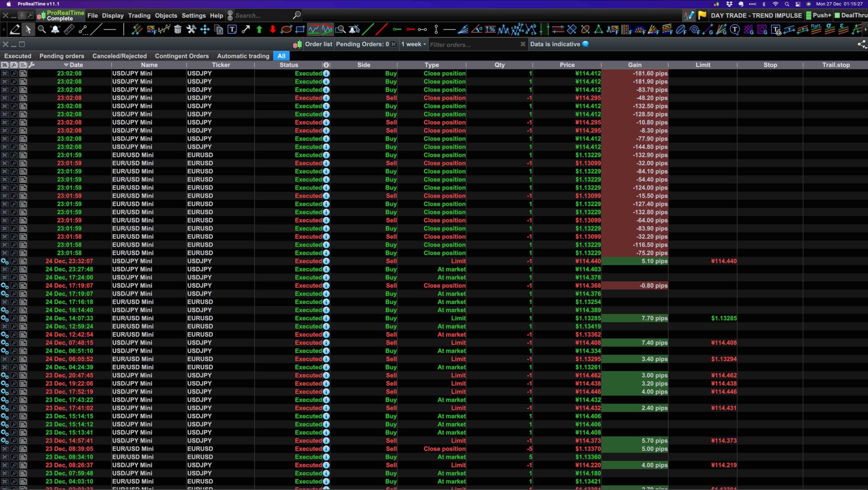
Task: Select the pencil drawing tool
Action: pos(15,29)
